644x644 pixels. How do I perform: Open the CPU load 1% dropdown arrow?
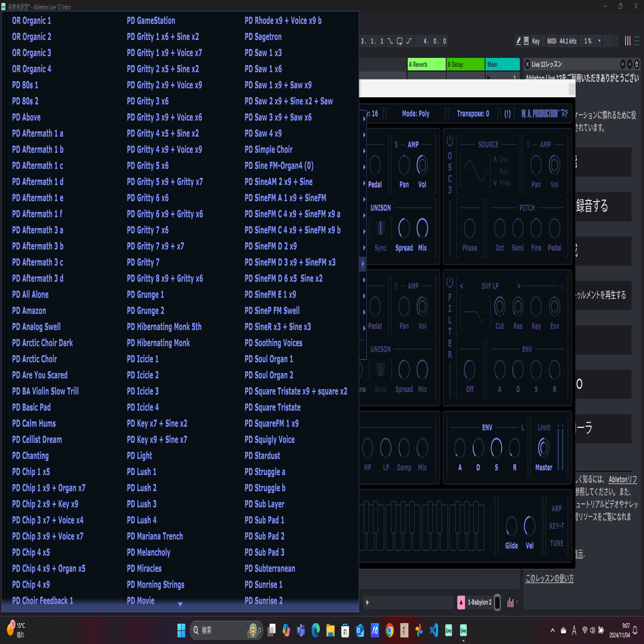[599, 41]
